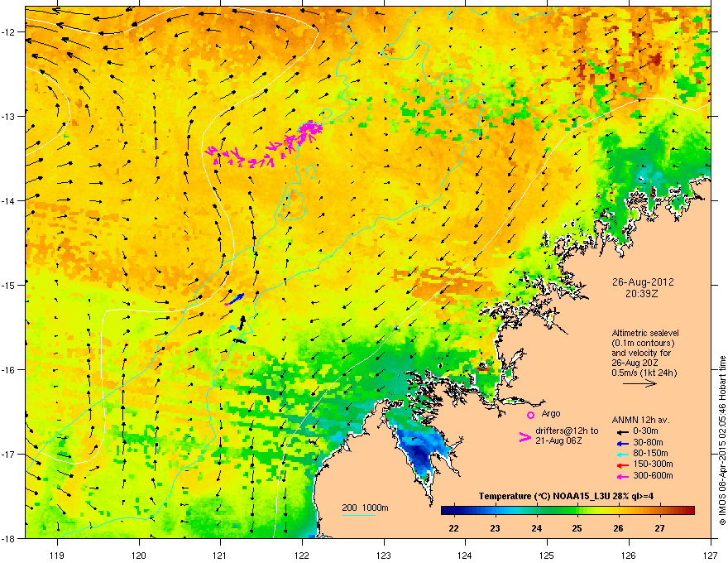Image resolution: width=728 pixels, height=563 pixels.
Task: Click the latitude axis label '-14'
Action: coord(9,200)
